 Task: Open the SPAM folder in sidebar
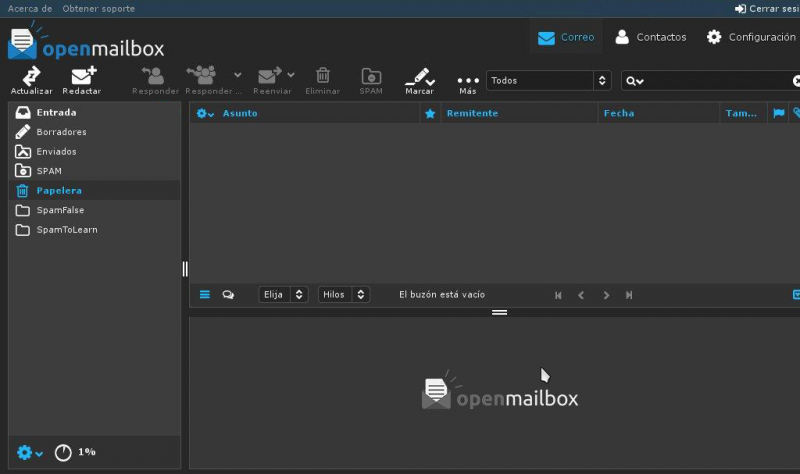[x=94, y=171]
